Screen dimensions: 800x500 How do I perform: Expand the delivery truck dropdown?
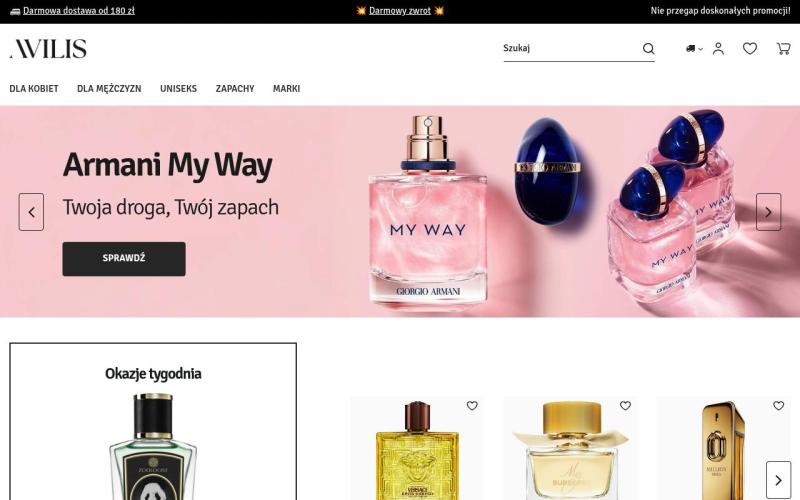coord(694,48)
